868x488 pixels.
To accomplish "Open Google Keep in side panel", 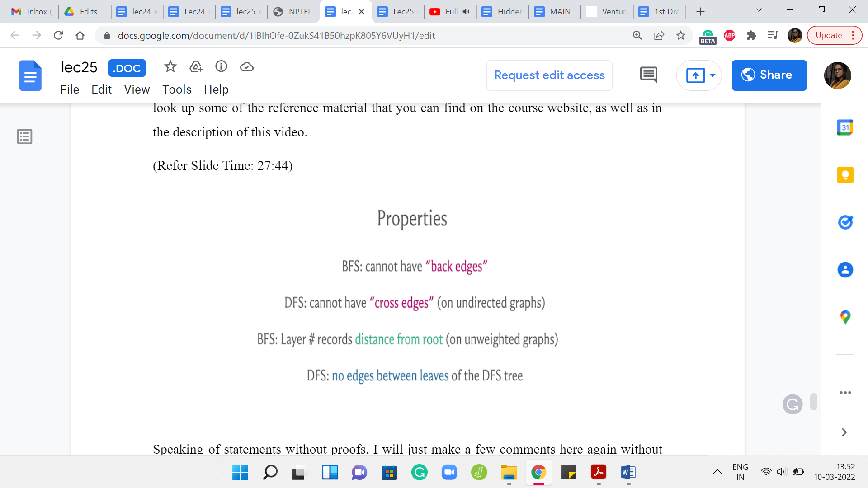I will pyautogui.click(x=844, y=175).
